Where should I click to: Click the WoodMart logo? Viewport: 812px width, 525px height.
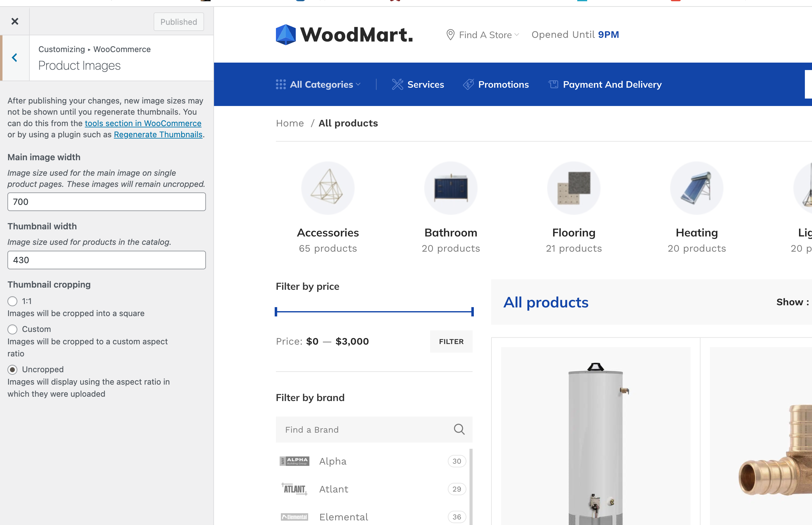coord(344,35)
